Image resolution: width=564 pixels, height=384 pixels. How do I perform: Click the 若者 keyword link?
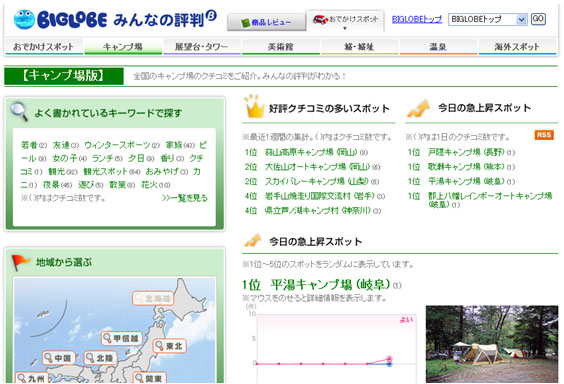(x=29, y=145)
